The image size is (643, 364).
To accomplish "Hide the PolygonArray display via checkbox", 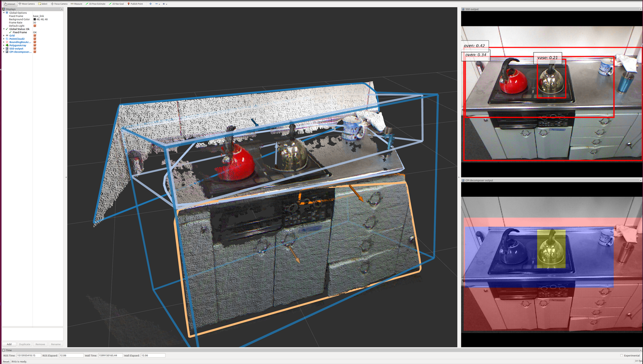I will click(35, 45).
